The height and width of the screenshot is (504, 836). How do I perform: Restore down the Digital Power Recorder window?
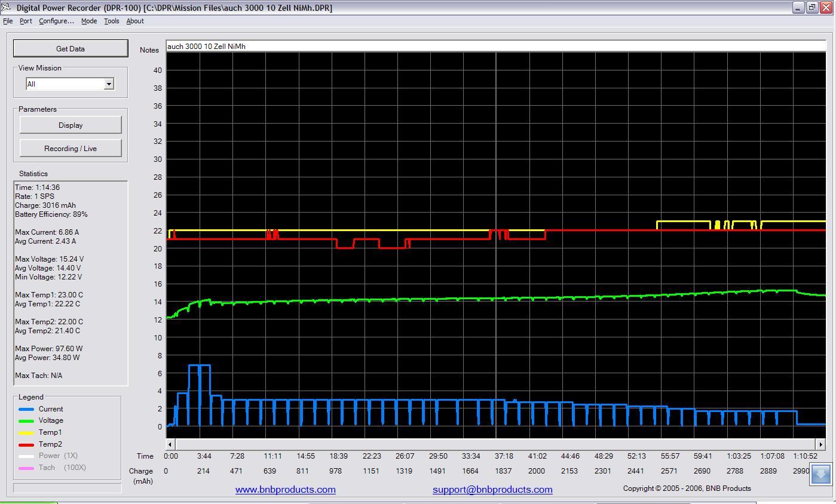pos(812,8)
